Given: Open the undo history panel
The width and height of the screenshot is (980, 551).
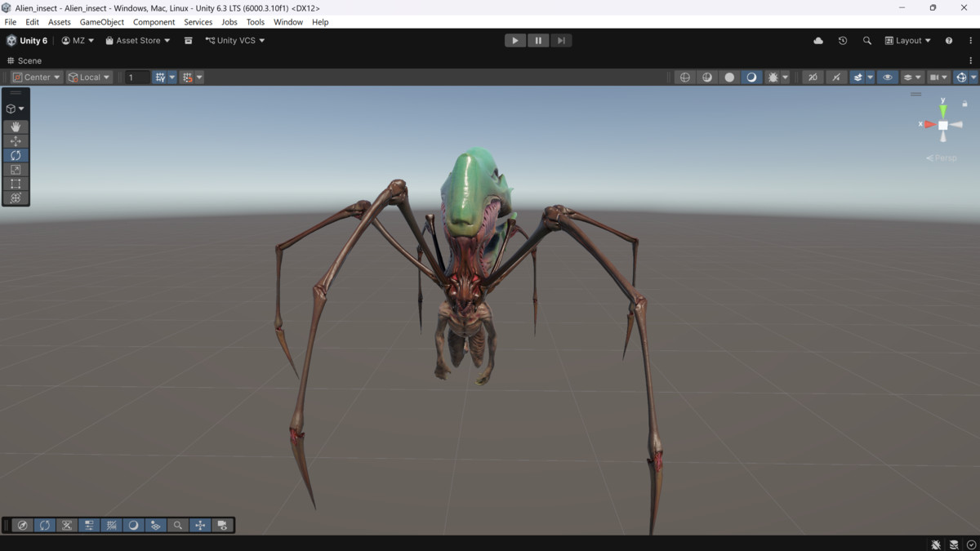Looking at the screenshot, I should 842,40.
